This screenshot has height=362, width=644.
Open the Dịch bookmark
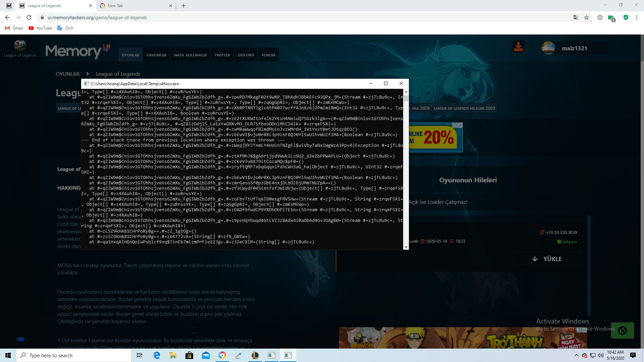pos(65,28)
